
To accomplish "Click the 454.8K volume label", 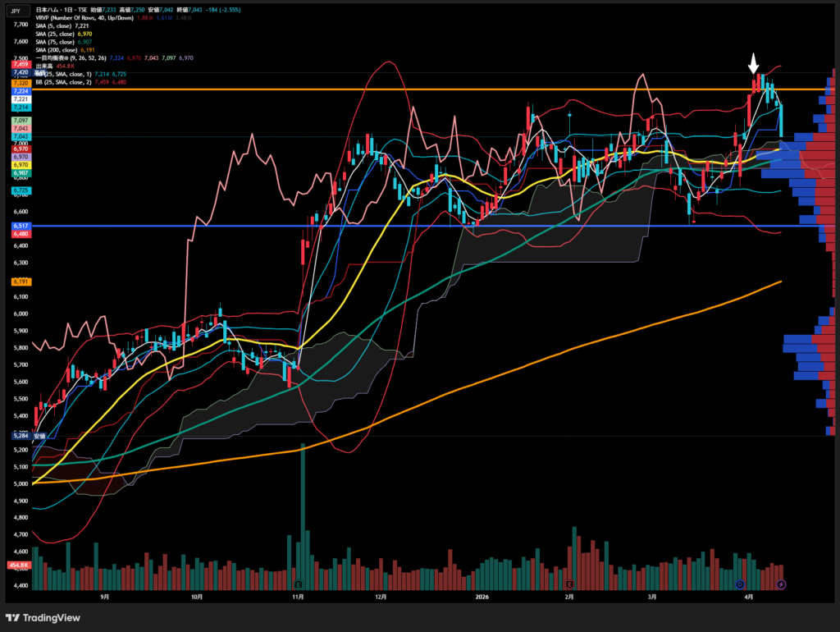I will 19,566.
